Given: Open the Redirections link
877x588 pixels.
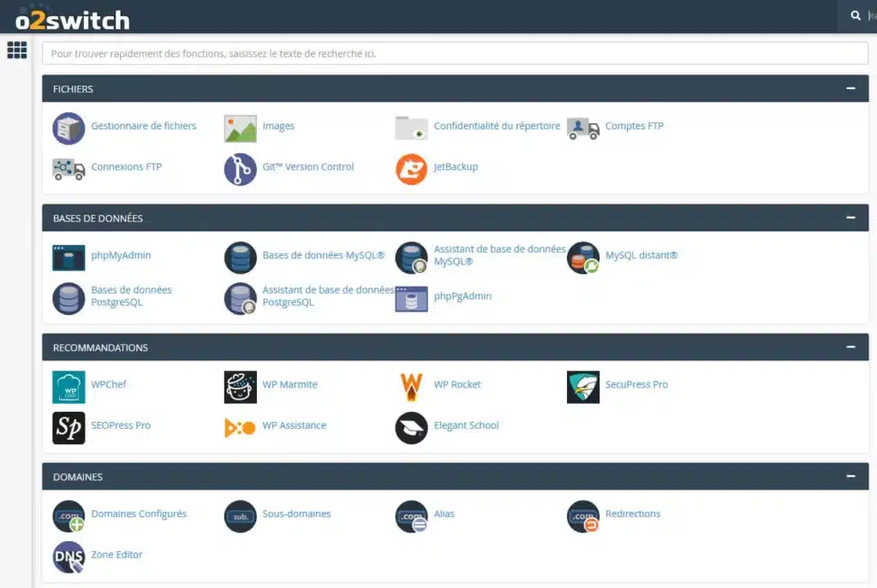Looking at the screenshot, I should coord(633,514).
